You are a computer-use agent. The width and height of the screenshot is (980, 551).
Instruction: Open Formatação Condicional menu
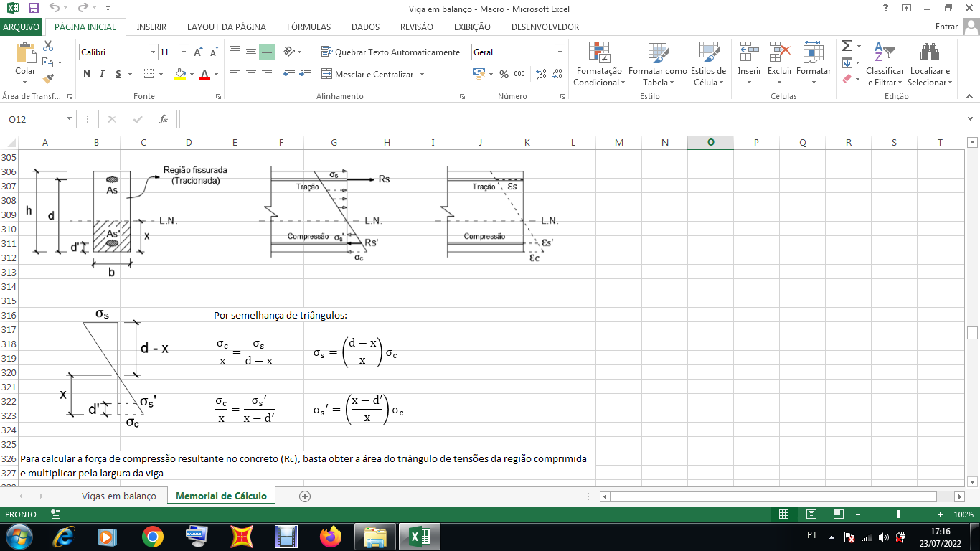click(599, 64)
